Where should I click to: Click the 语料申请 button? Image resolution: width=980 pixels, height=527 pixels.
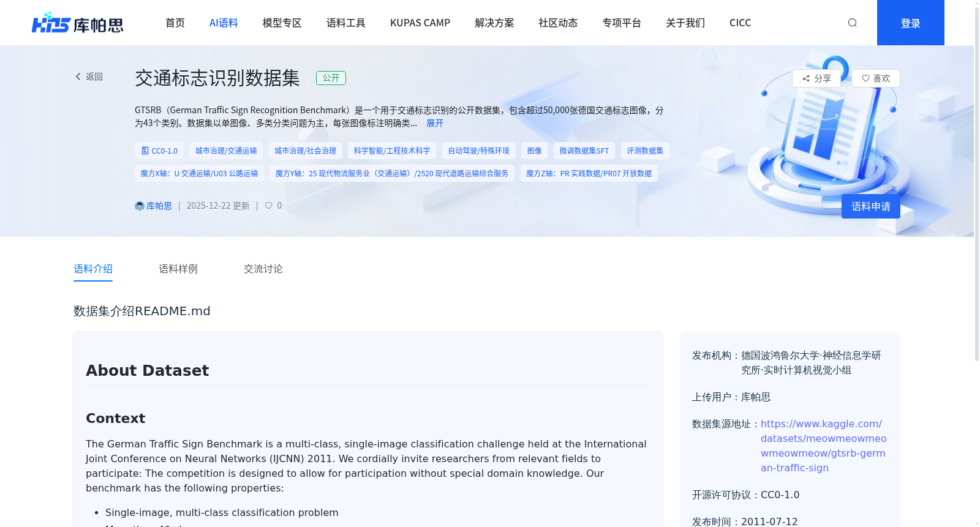point(870,206)
